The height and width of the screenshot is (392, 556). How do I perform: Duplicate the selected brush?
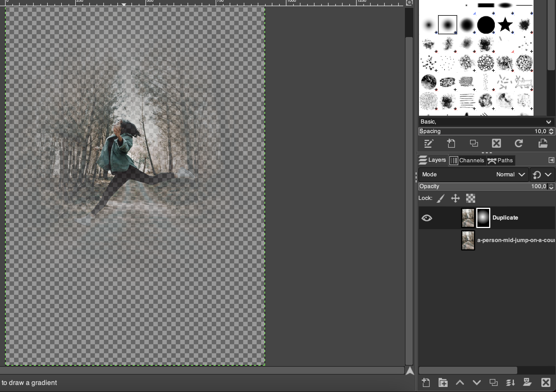474,143
